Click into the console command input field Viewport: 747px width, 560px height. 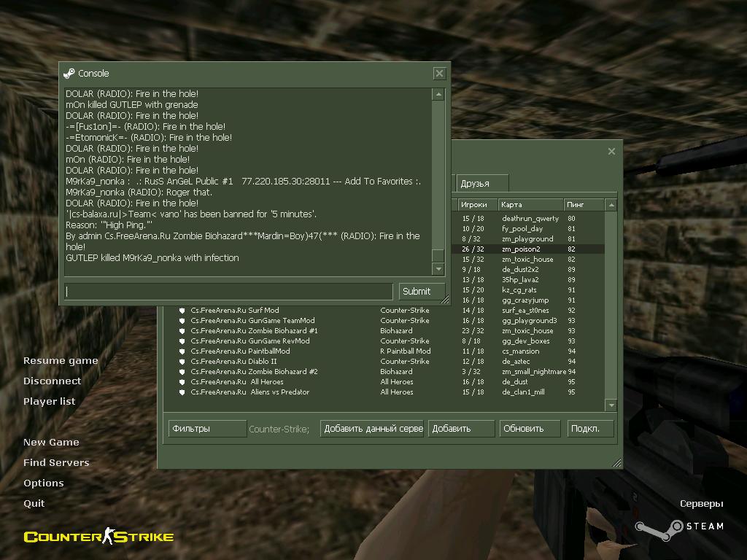click(228, 292)
